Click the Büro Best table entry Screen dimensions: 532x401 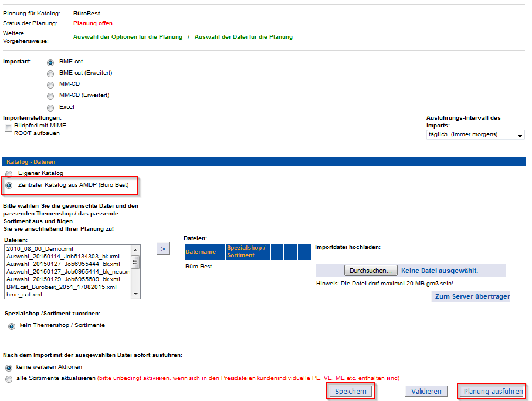click(x=198, y=267)
